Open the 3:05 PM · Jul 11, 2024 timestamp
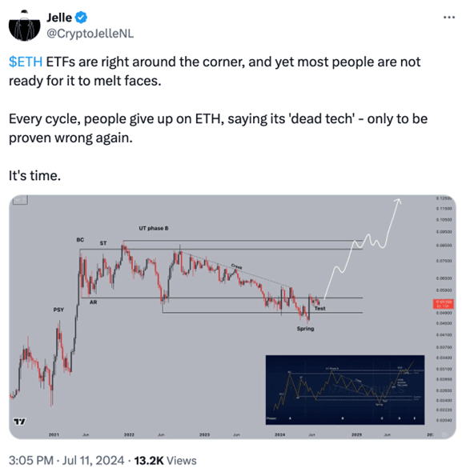466x476 pixels. [x=66, y=460]
